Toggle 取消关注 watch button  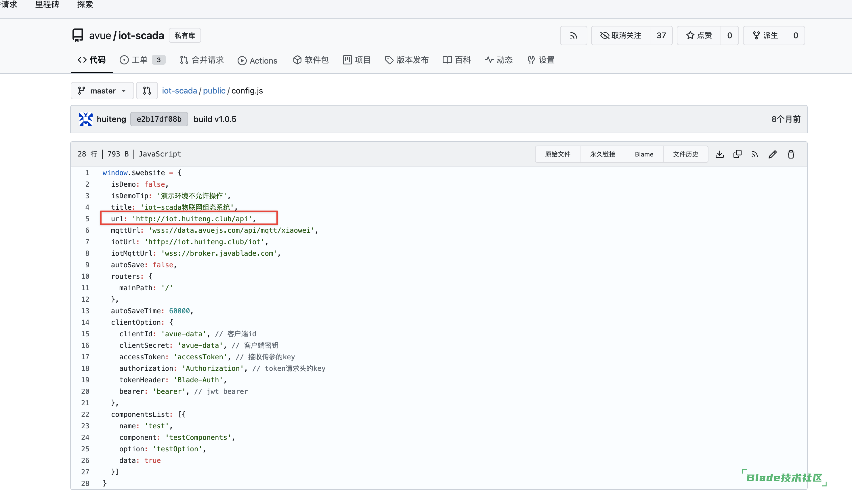pyautogui.click(x=620, y=36)
